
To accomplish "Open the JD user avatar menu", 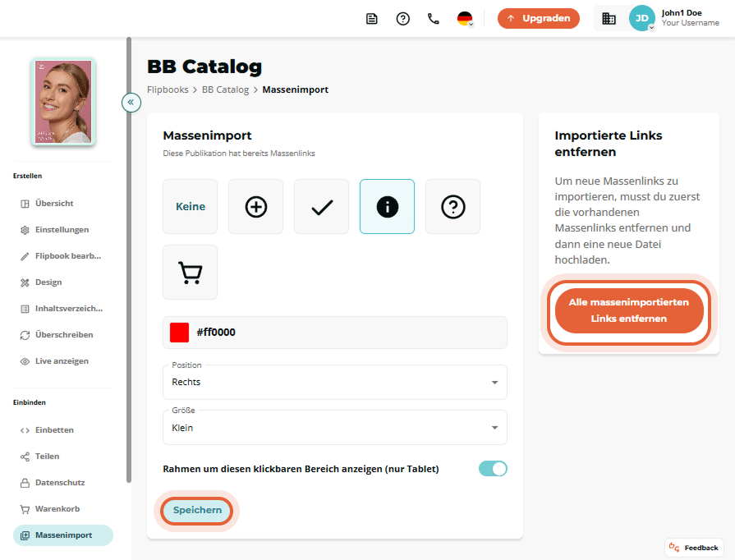I will pos(641,18).
